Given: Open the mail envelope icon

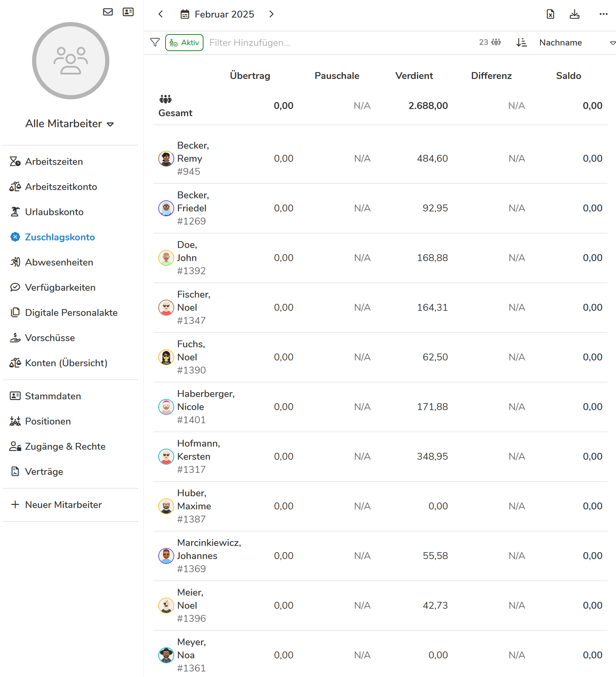Looking at the screenshot, I should click(108, 12).
